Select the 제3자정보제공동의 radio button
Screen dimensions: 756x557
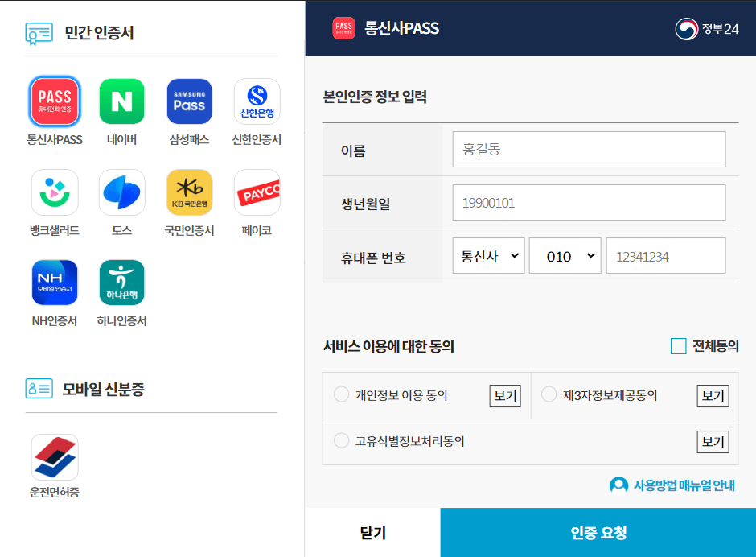tap(549, 394)
